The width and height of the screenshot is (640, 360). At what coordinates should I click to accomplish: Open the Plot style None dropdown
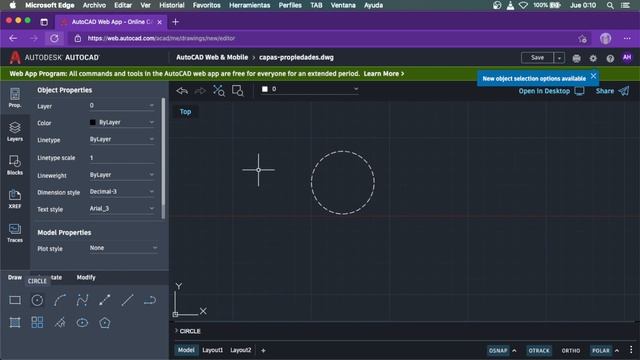pyautogui.click(x=123, y=248)
